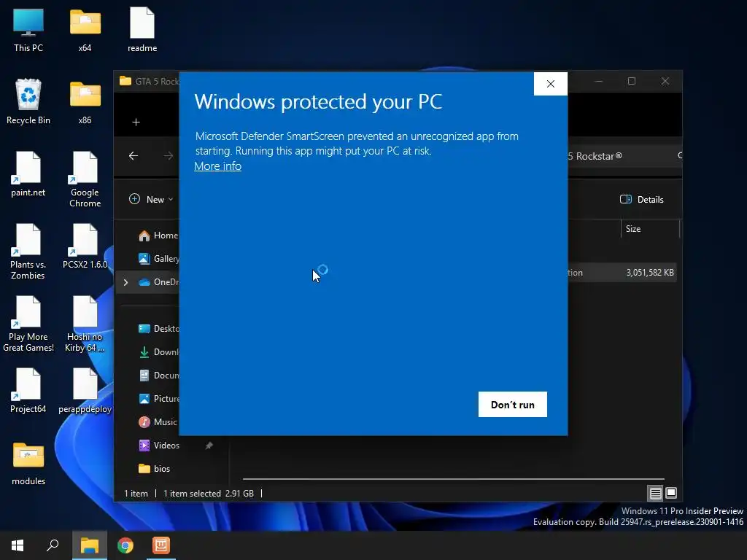
Task: Minimize the File Explorer window
Action: coord(599,82)
